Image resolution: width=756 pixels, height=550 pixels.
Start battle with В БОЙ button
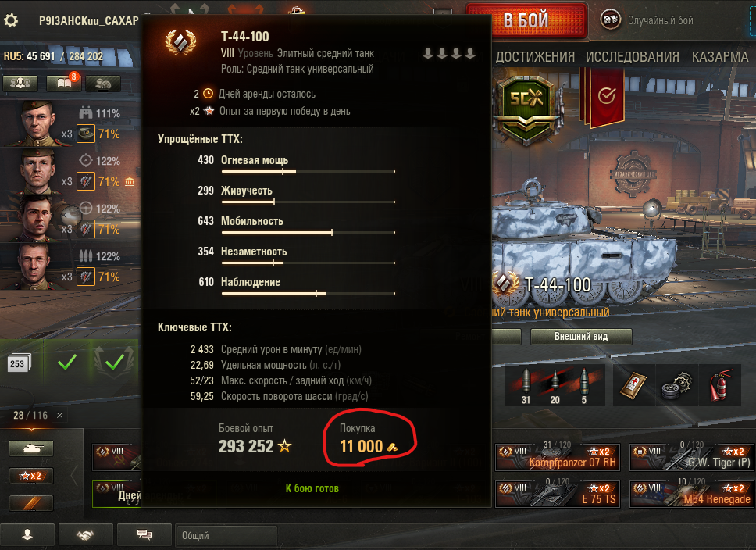[526, 20]
